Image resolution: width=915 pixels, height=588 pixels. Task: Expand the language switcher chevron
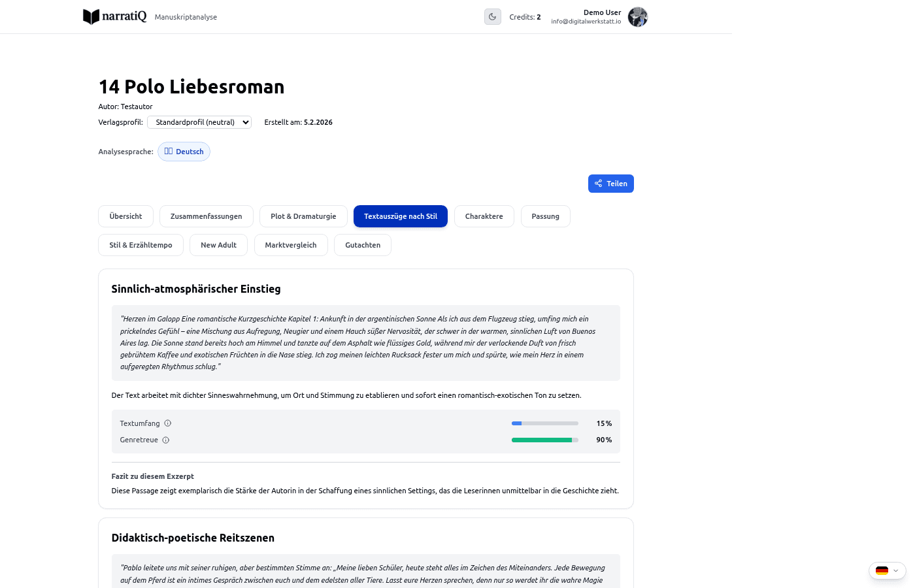[895, 570]
